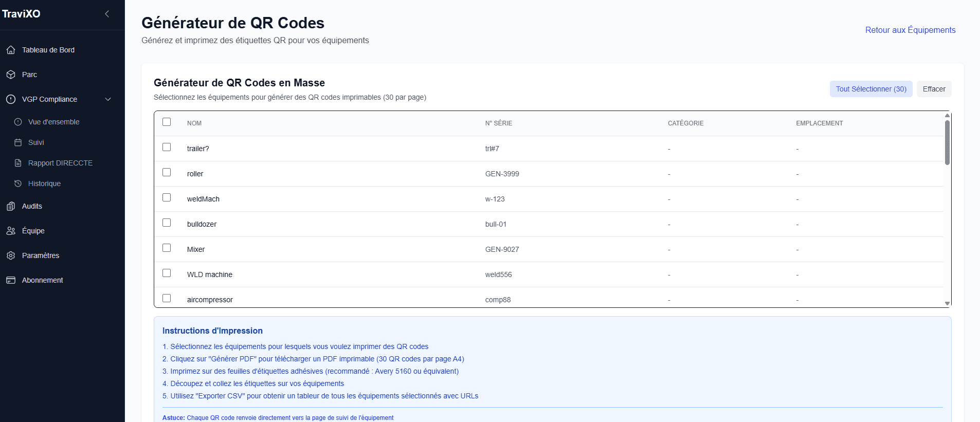This screenshot has height=422, width=980.
Task: Follow the Retour aux Équipements link
Action: [x=910, y=30]
